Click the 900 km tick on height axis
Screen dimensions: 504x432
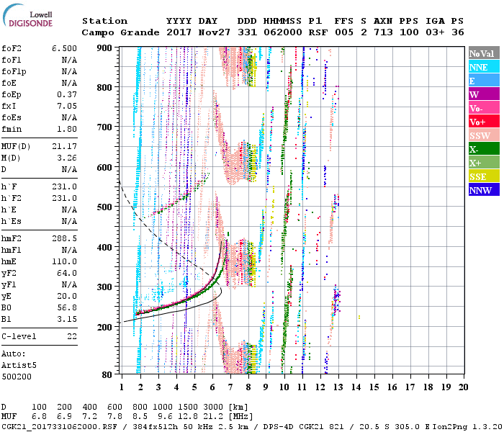[104, 48]
